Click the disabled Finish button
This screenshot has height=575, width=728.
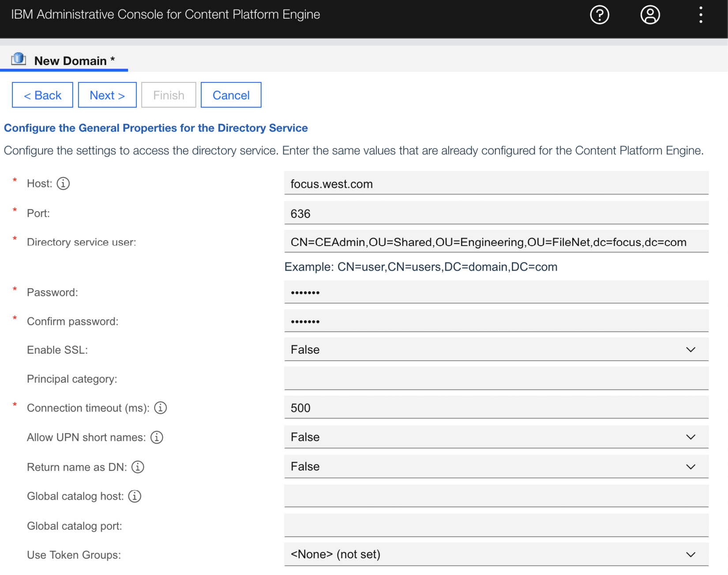point(169,95)
